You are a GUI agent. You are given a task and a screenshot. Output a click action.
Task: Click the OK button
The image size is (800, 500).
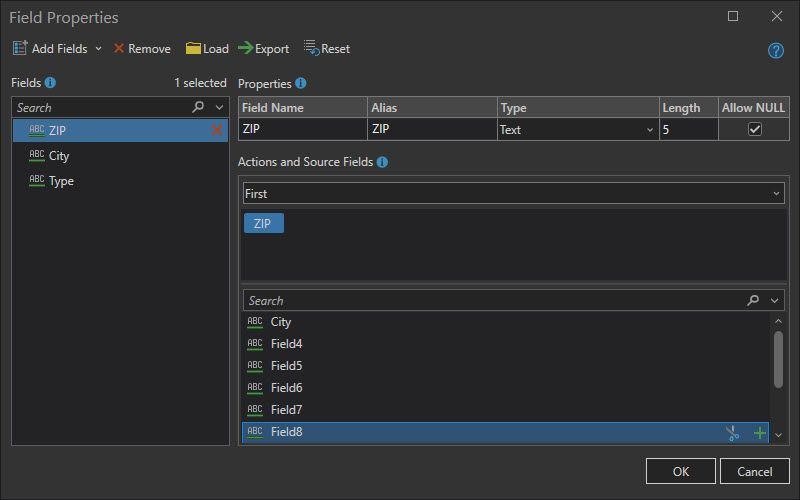tap(681, 471)
